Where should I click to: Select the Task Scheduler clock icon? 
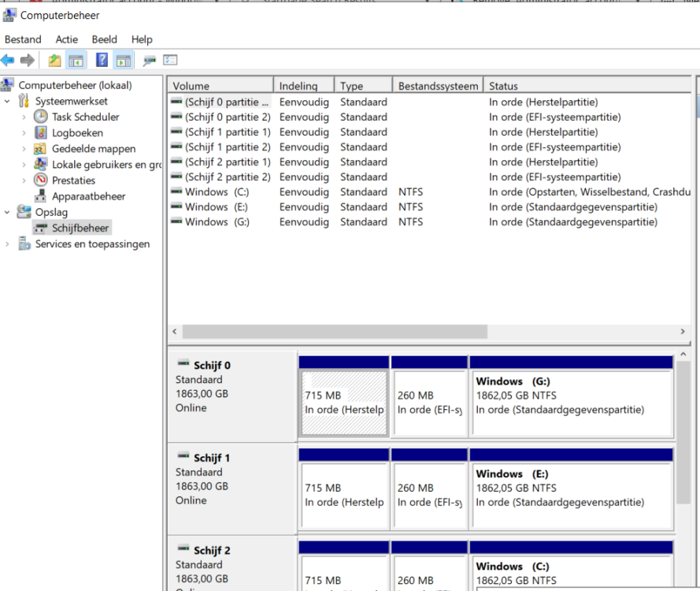coord(40,117)
